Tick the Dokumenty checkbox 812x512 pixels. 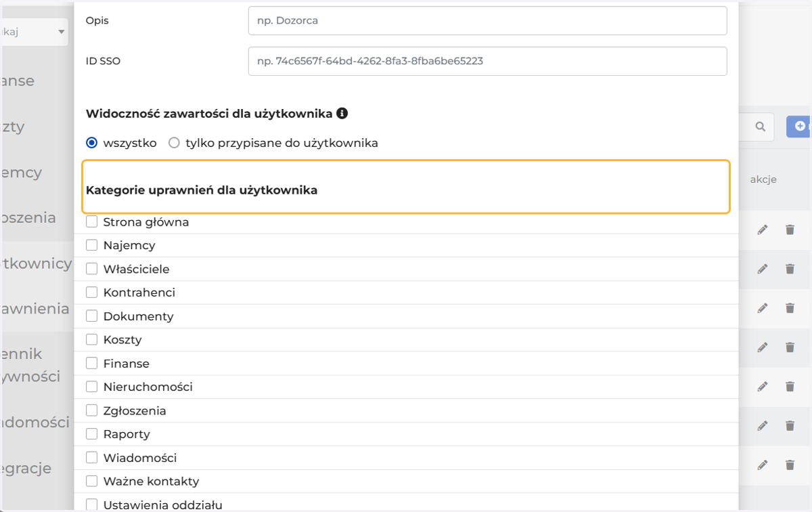(92, 316)
